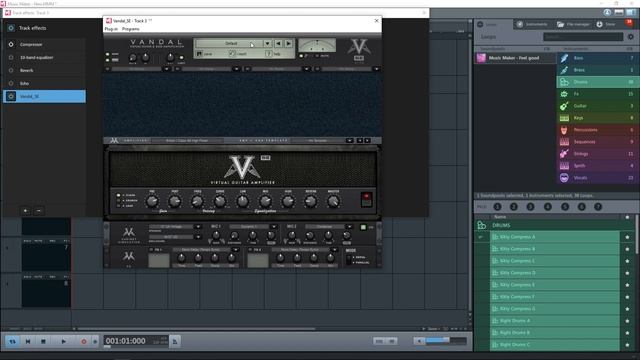The height and width of the screenshot is (360, 640).
Task: Click the Reverb knob on amplifier
Action: [311, 201]
